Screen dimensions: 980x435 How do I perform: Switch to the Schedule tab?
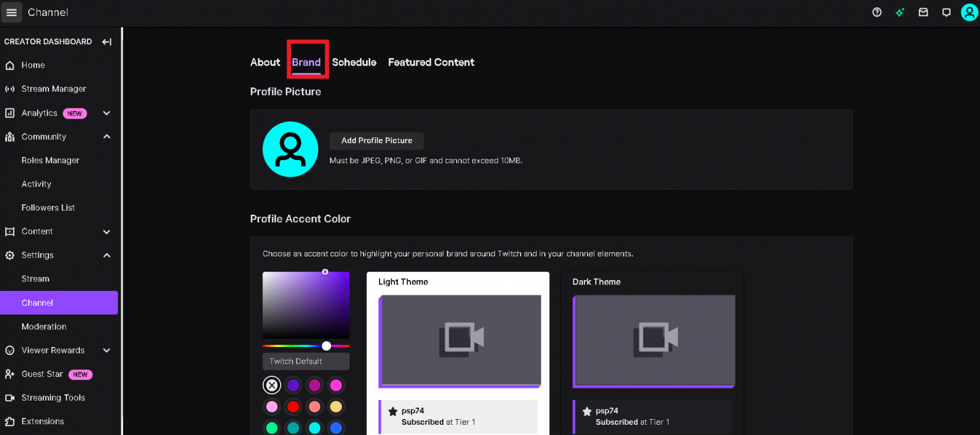click(x=354, y=62)
